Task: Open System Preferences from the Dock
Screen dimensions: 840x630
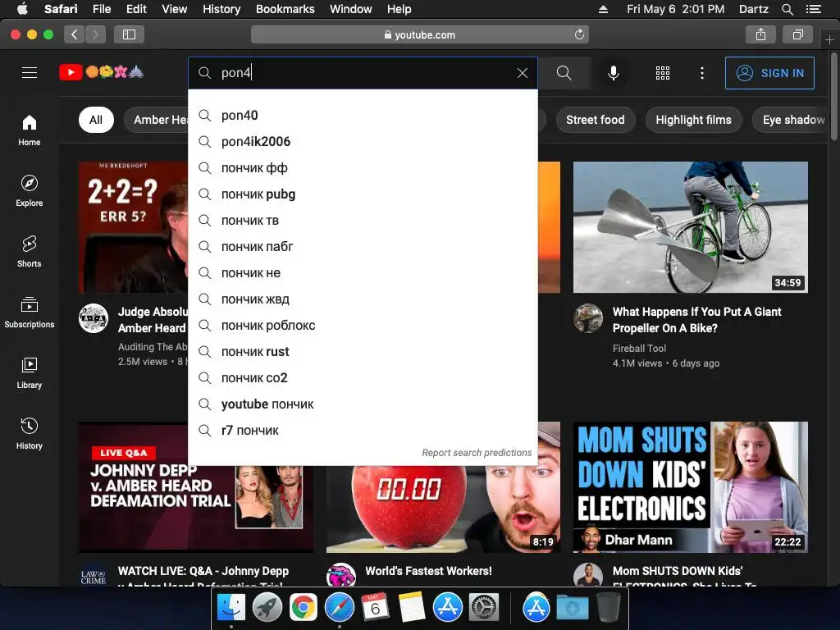Action: pos(484,608)
